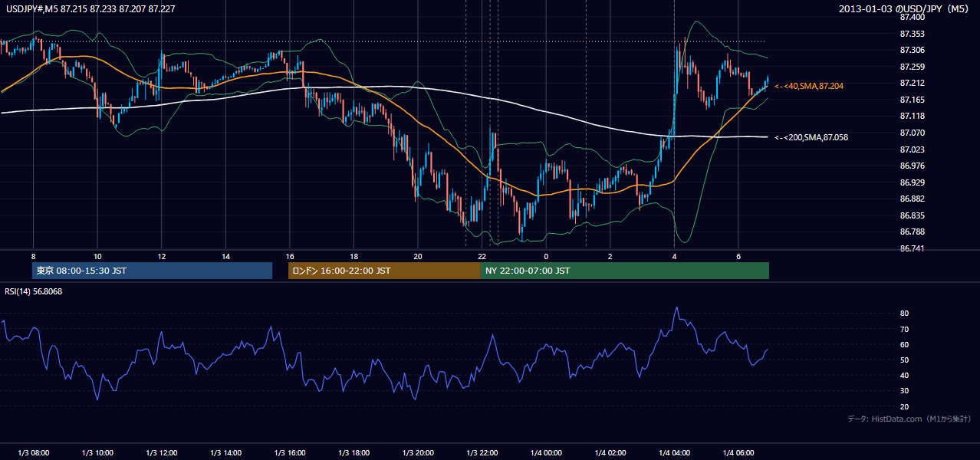Click hour label 22 under price chart
The width and height of the screenshot is (980, 460).
(x=482, y=256)
